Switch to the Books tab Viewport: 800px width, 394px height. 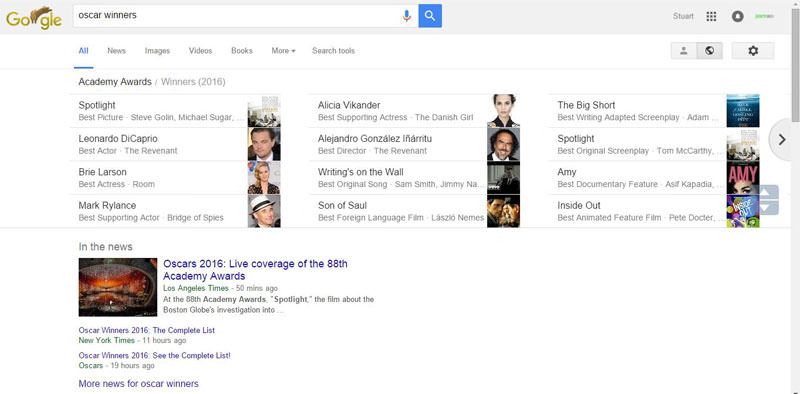[242, 51]
